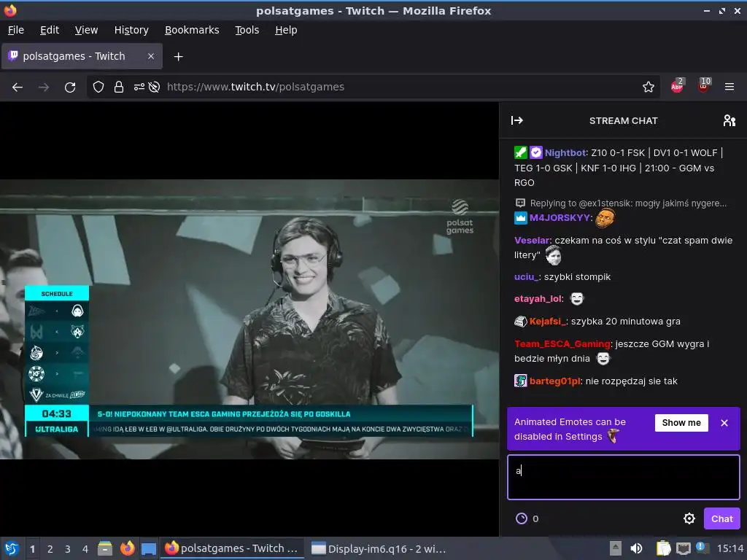Click the taskbar clock showing 15:14
Viewport: 747px width, 560px height.
[729, 548]
